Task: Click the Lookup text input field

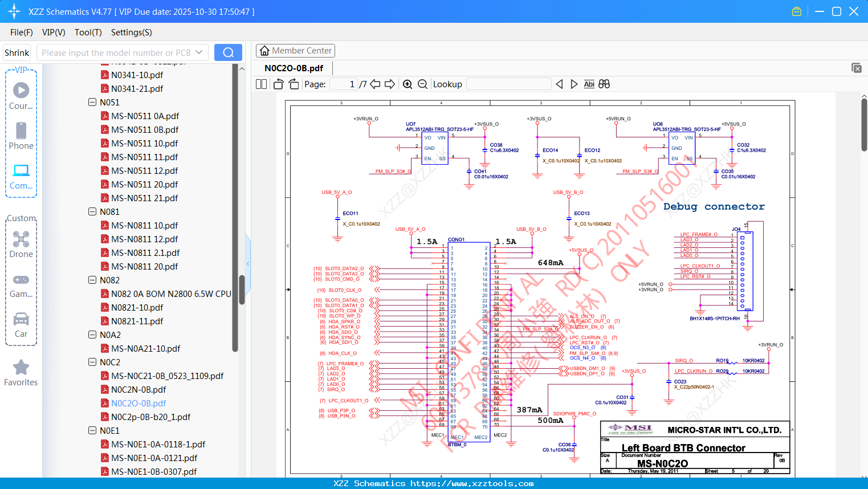Action: click(x=508, y=84)
